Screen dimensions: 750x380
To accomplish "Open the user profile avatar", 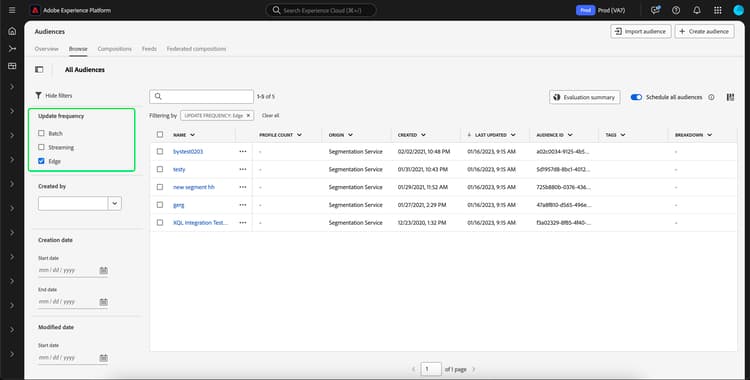I will (739, 10).
